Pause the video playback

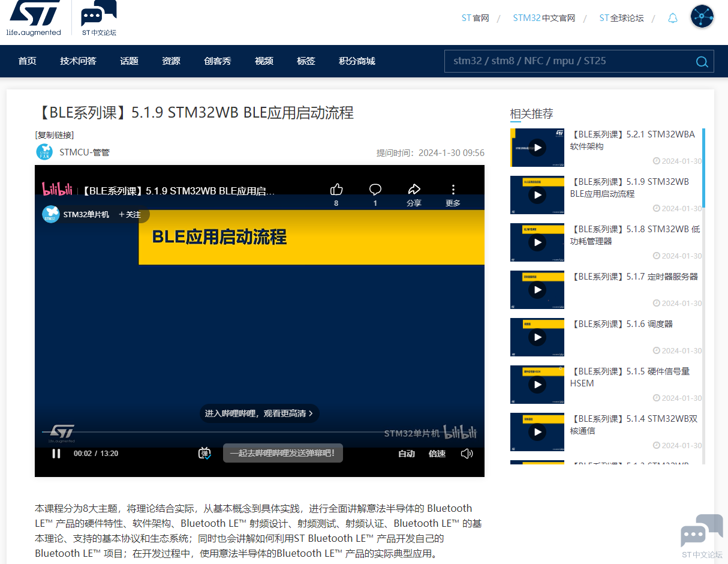click(x=56, y=454)
